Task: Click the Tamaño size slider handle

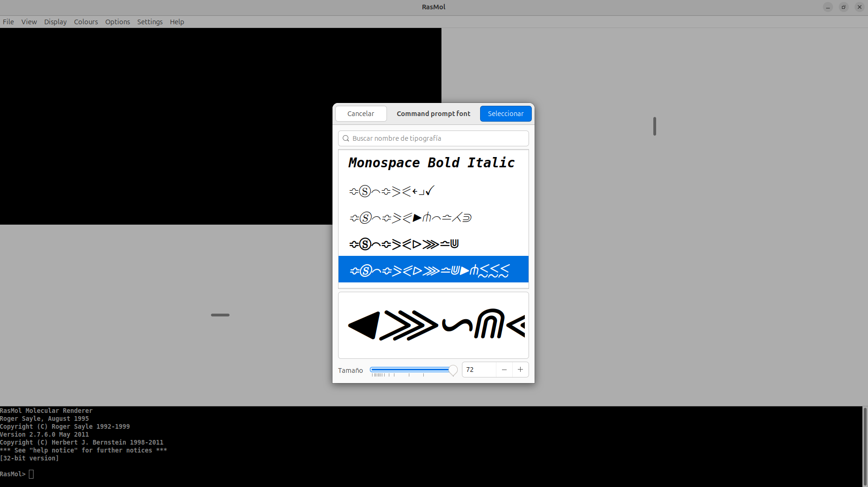Action: click(x=453, y=370)
